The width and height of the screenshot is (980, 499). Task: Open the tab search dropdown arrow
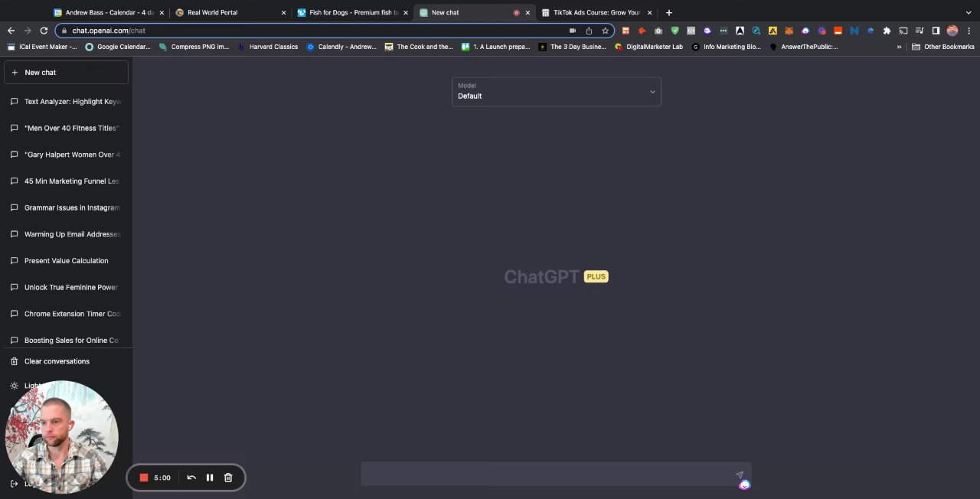pos(969,12)
